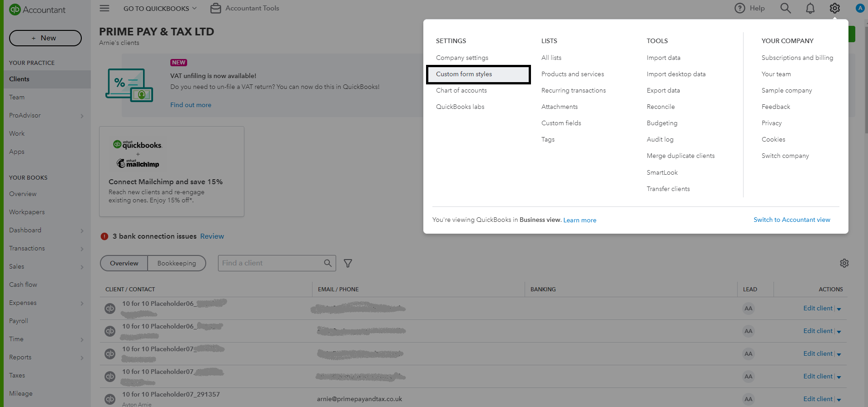Select Switch company
The image size is (868, 407).
tap(785, 156)
